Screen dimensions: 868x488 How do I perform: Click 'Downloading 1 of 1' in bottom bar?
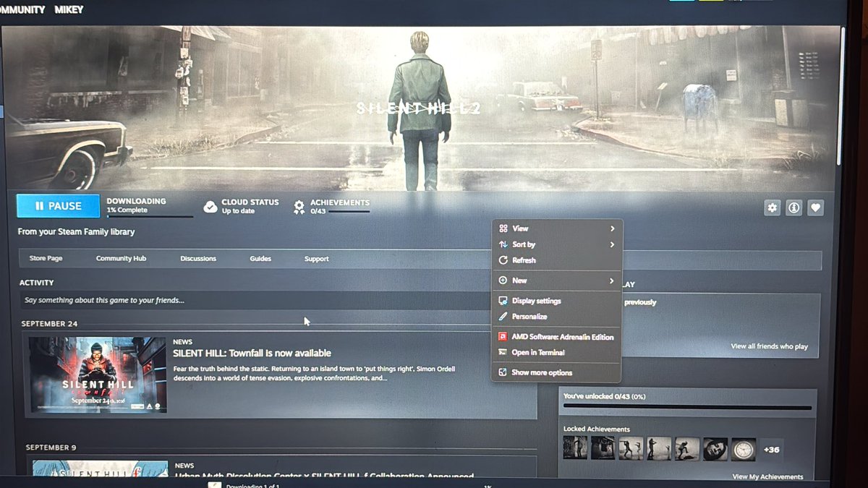tap(252, 485)
